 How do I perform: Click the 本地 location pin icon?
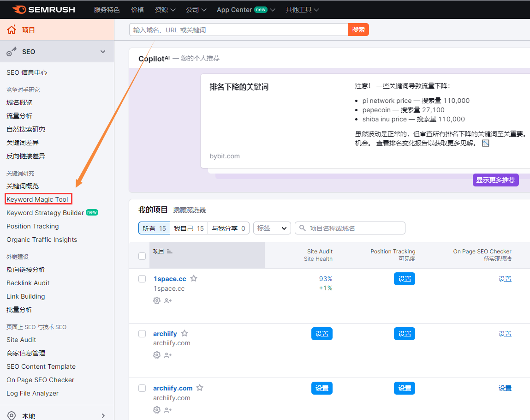[12, 415]
